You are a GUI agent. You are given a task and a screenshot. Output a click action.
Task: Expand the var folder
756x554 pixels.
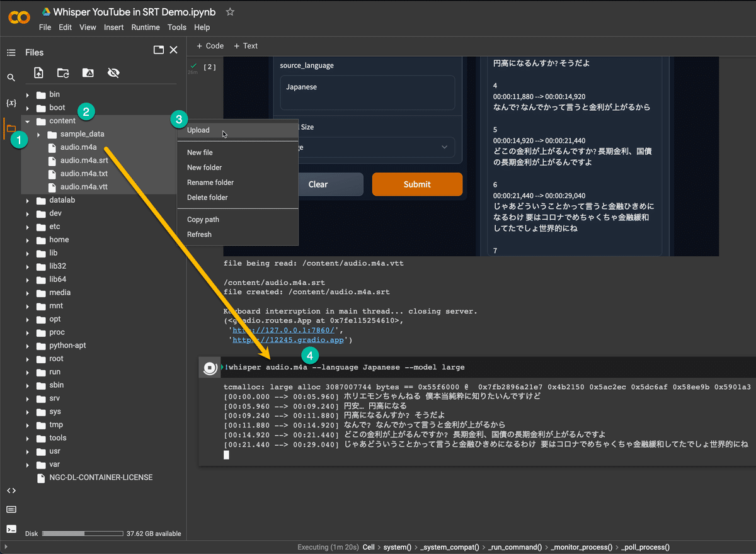point(28,465)
